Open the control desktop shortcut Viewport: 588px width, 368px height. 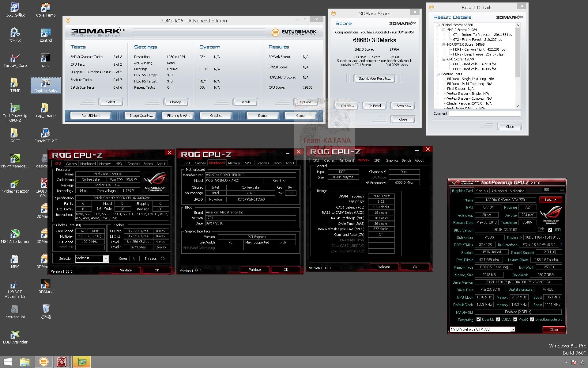[x=46, y=35]
